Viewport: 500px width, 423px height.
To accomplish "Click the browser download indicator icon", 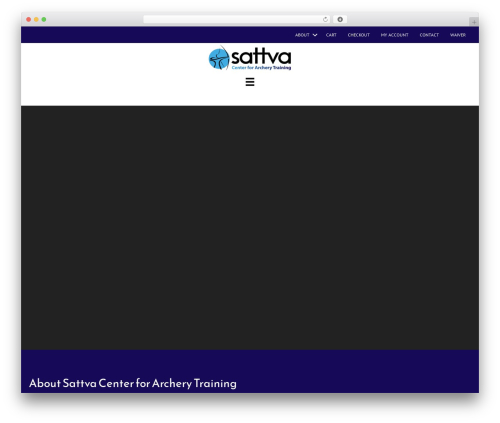I will 340,19.
